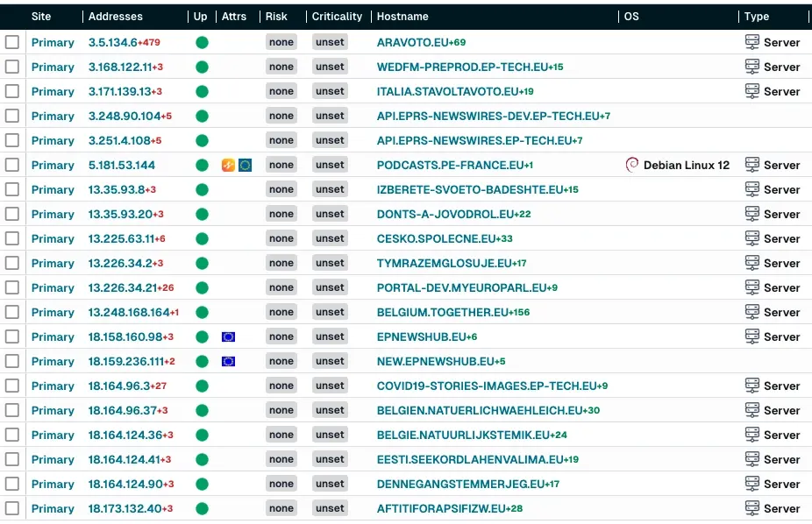Click the 'unset' criticality badge for CESKO.SPOLECNE.EU

pos(330,238)
